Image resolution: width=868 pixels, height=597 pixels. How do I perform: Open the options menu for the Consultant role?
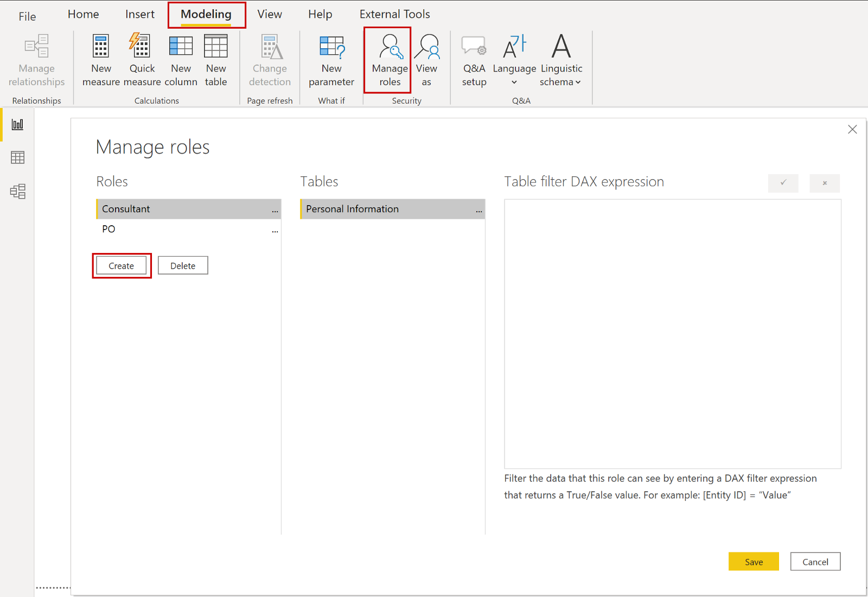pos(275,209)
